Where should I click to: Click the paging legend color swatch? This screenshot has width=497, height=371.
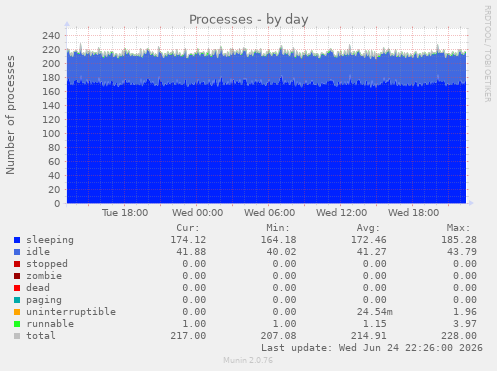click(x=17, y=300)
